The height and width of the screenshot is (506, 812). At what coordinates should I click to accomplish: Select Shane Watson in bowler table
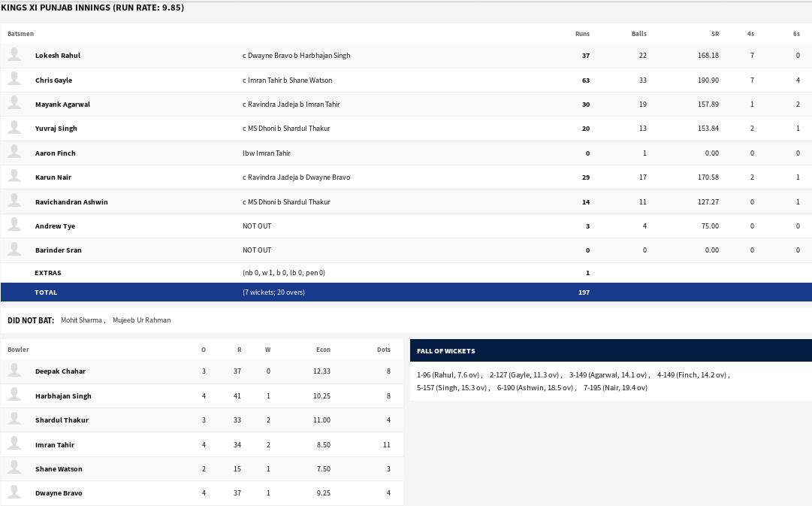tap(59, 468)
